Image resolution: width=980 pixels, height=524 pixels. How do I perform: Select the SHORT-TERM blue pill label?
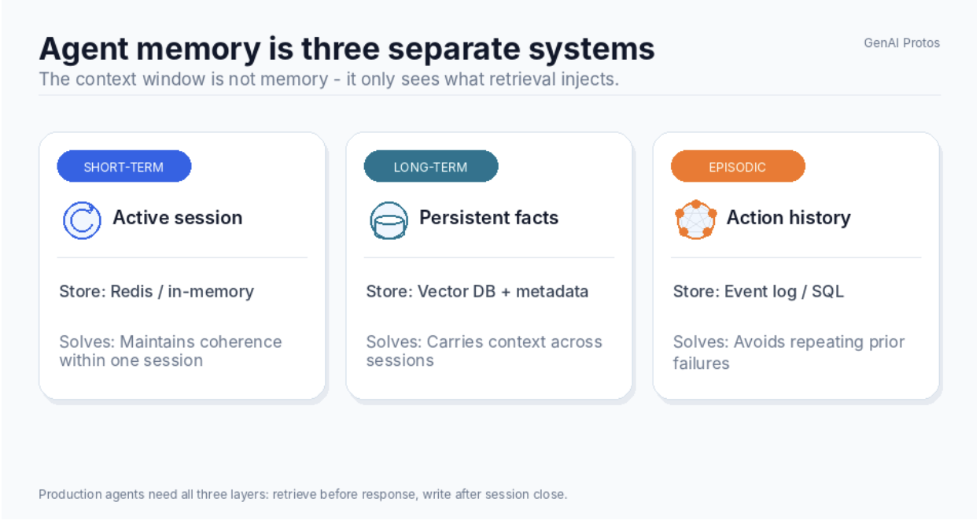click(x=124, y=167)
